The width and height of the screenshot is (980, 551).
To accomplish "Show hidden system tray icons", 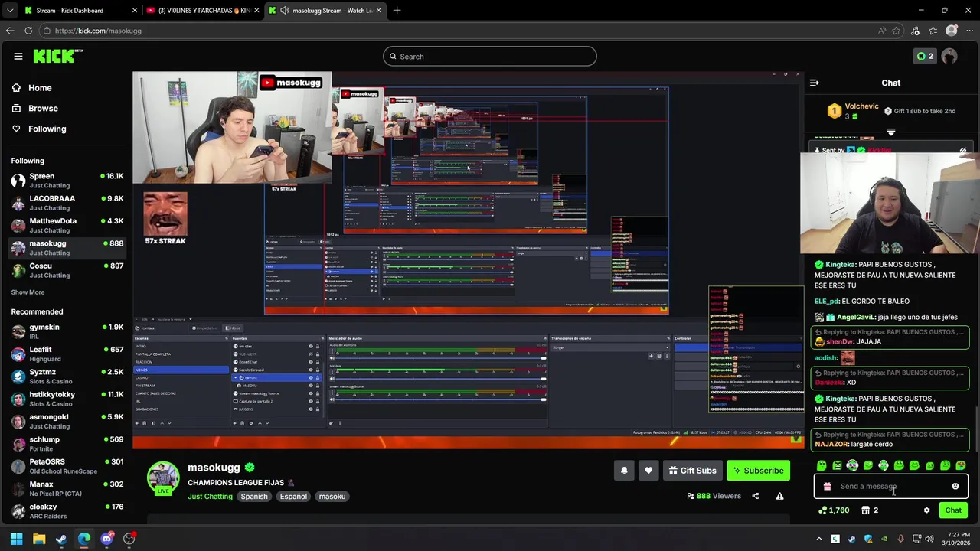I will pos(818,539).
